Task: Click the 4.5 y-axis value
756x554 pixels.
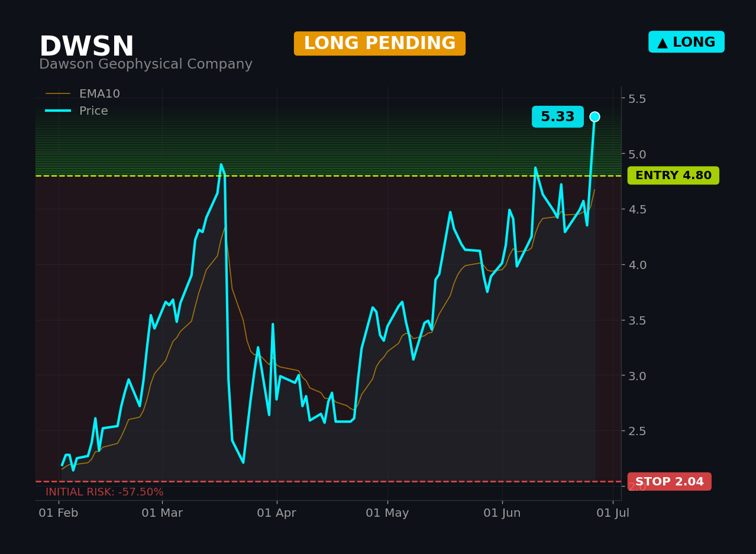Action: coord(637,209)
